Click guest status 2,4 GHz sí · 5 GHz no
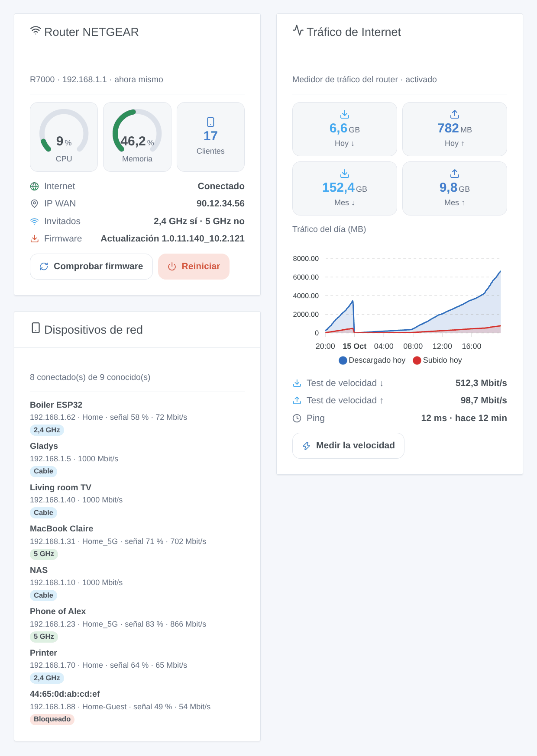This screenshot has width=537, height=756. (x=199, y=222)
